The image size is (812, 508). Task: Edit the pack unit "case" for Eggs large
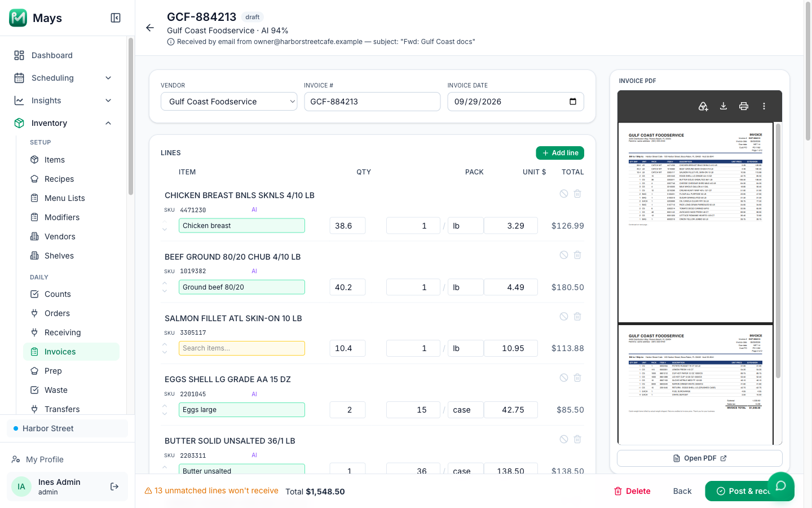pyautogui.click(x=465, y=410)
